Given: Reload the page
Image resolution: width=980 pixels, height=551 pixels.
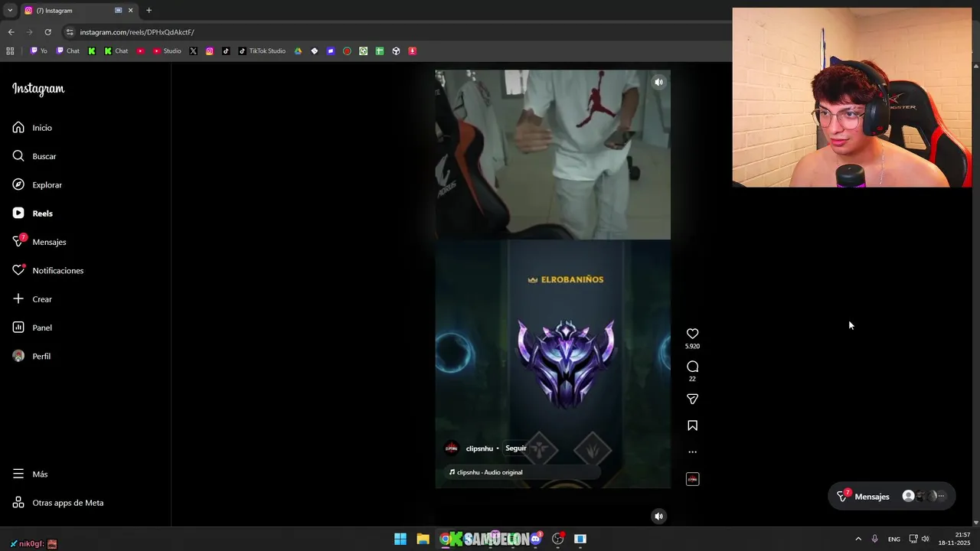Looking at the screenshot, I should click(x=47, y=32).
